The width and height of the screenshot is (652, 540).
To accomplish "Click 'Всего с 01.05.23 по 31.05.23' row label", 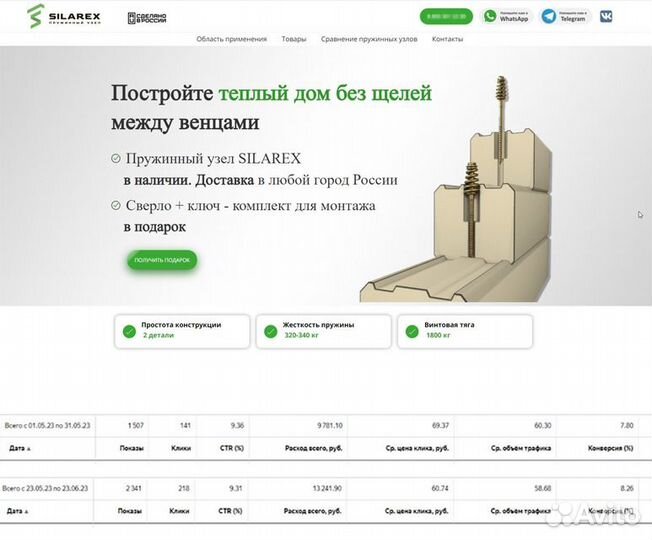I will click(47, 426).
